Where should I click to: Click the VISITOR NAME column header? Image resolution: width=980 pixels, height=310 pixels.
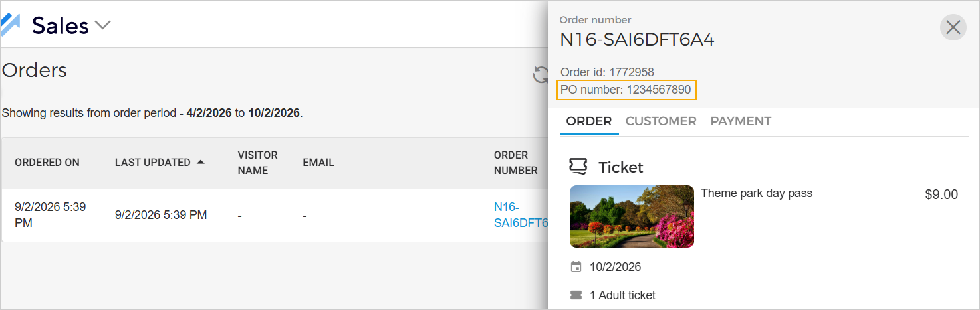pos(257,163)
